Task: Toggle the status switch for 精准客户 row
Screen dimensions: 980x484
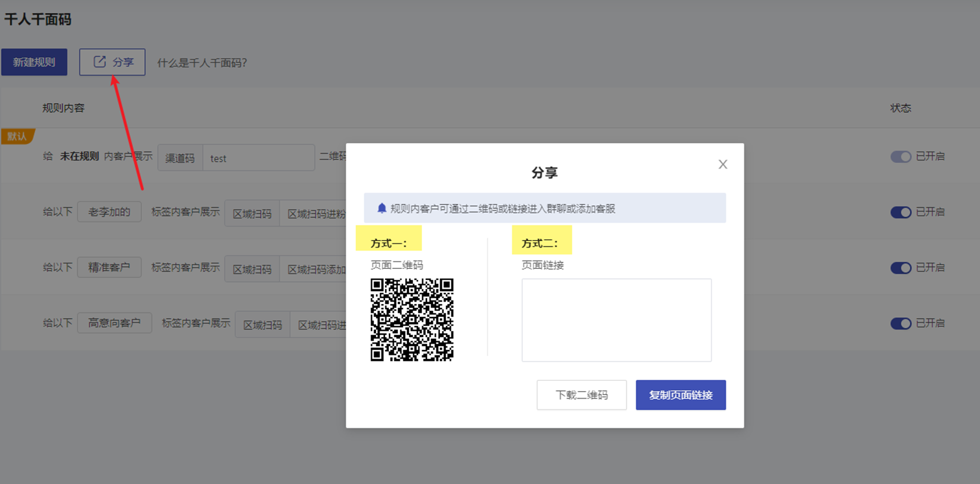Action: coord(901,268)
